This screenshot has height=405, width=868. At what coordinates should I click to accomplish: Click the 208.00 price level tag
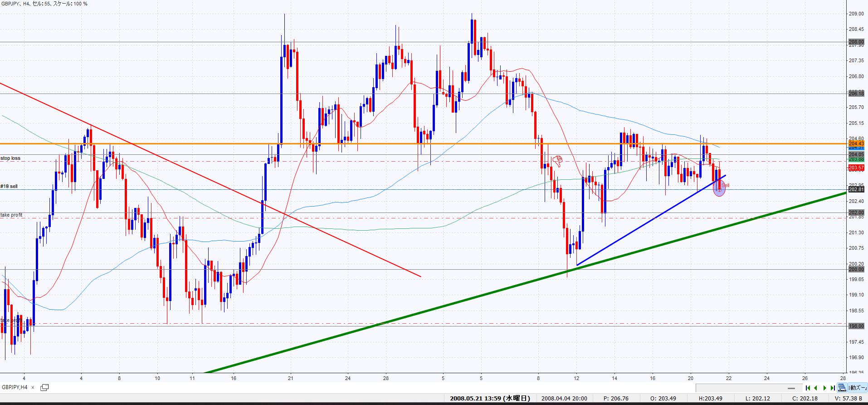[x=856, y=42]
